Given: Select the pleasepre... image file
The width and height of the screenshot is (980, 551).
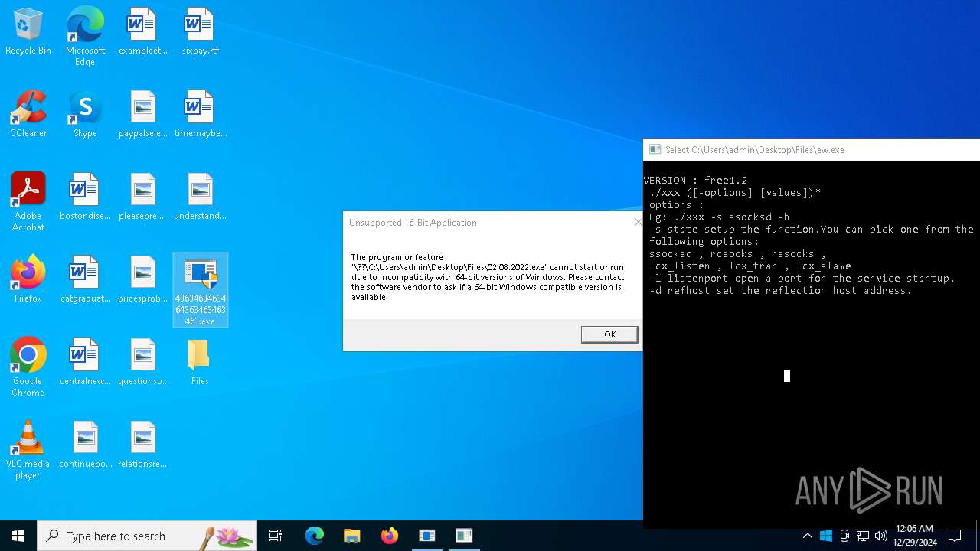Looking at the screenshot, I should 142,197.
